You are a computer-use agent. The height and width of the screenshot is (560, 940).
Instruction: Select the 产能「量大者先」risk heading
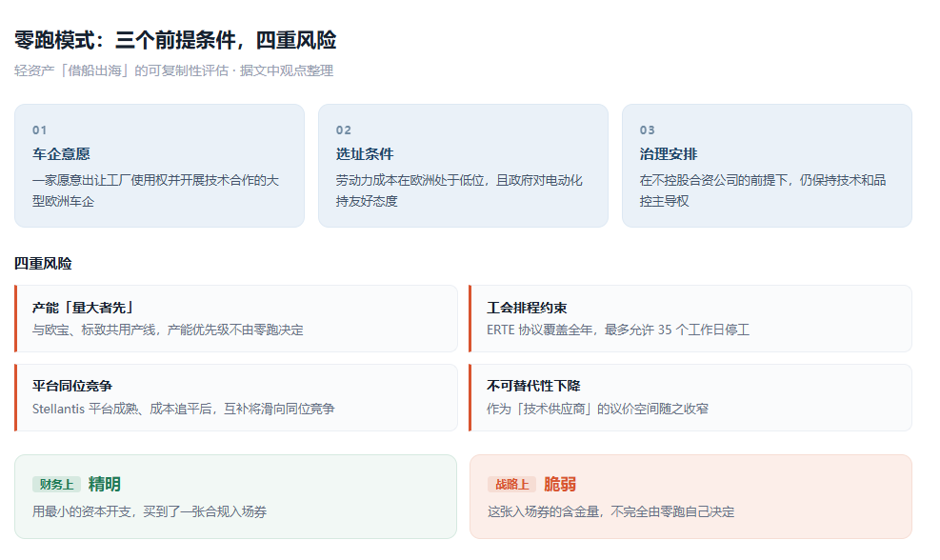point(84,308)
